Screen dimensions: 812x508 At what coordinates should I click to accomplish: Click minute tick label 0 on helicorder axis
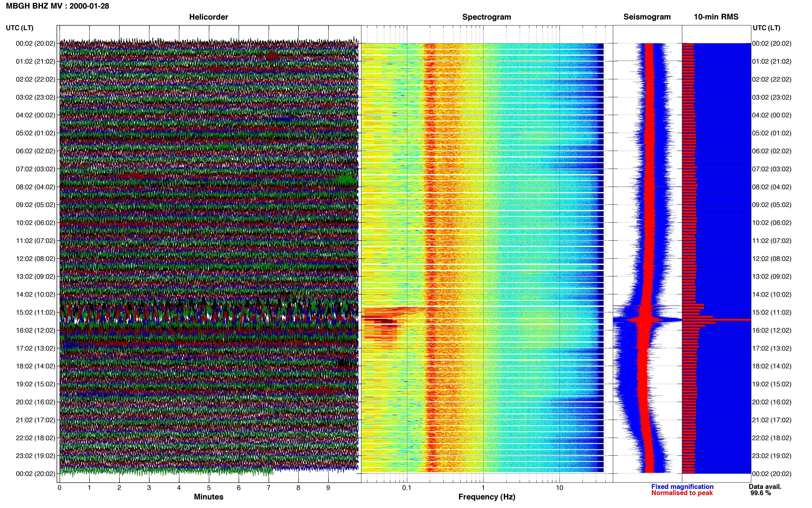coord(59,488)
